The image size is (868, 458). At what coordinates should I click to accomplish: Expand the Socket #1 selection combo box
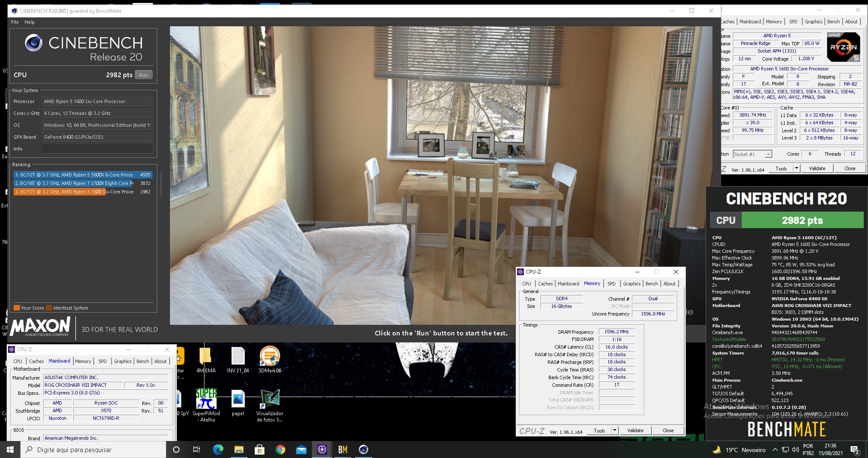[752, 154]
